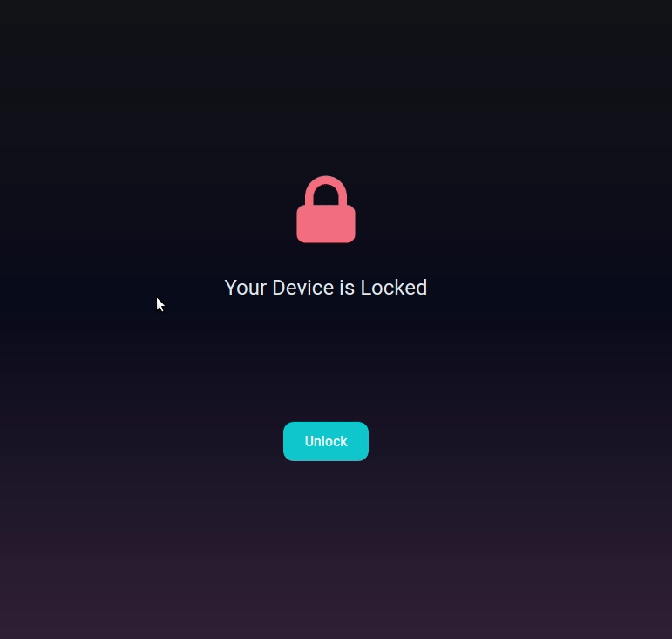Click the Unlock button

click(x=326, y=441)
